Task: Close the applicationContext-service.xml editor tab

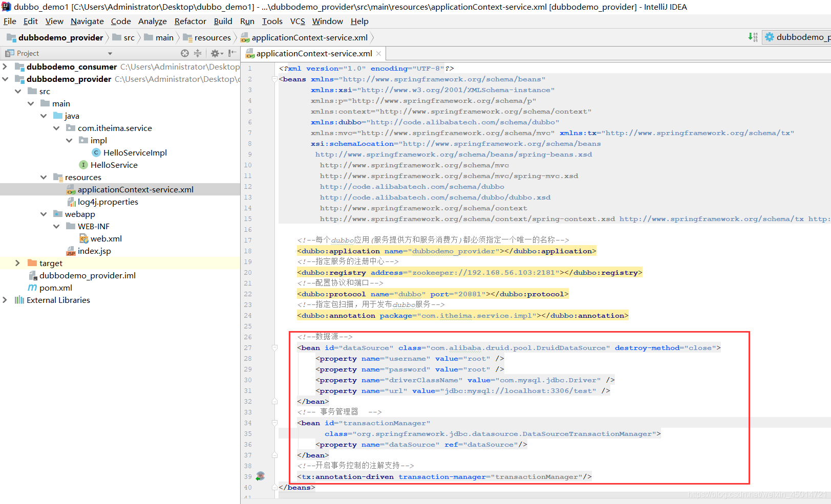Action: pos(378,54)
